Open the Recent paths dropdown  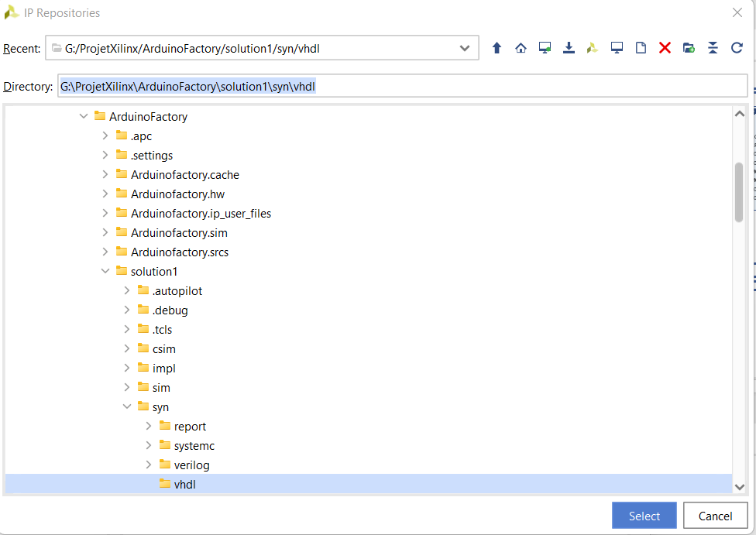coord(464,48)
